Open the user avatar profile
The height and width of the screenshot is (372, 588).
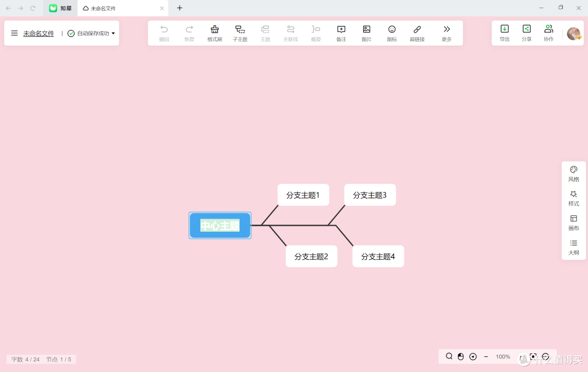pyautogui.click(x=574, y=33)
